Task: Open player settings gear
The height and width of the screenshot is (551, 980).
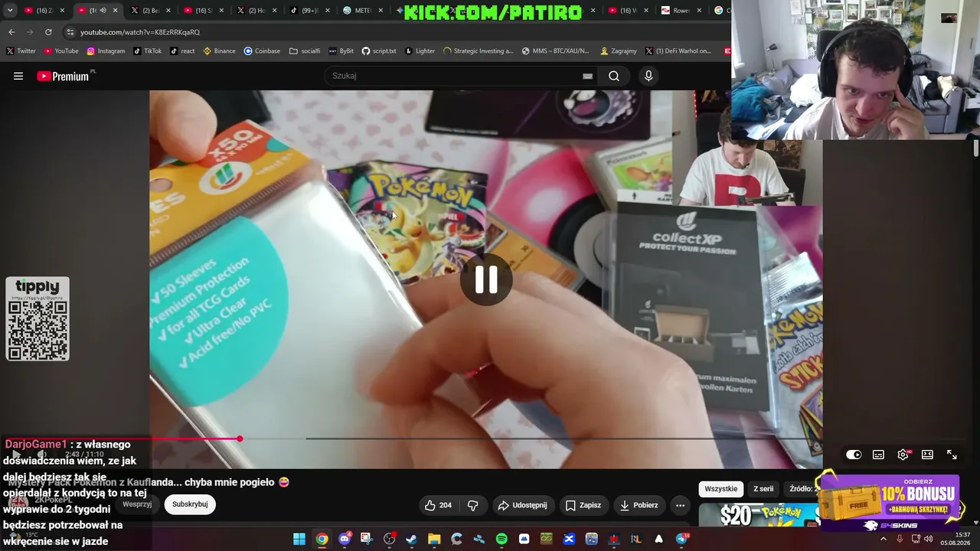Action: tap(903, 455)
